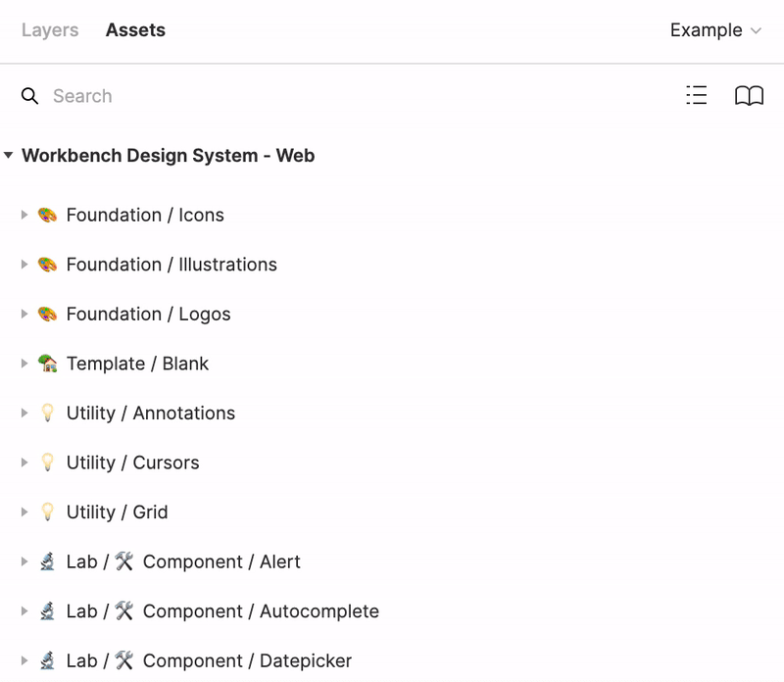Expand the Lab Component / Datepicker arrow

pyautogui.click(x=24, y=660)
